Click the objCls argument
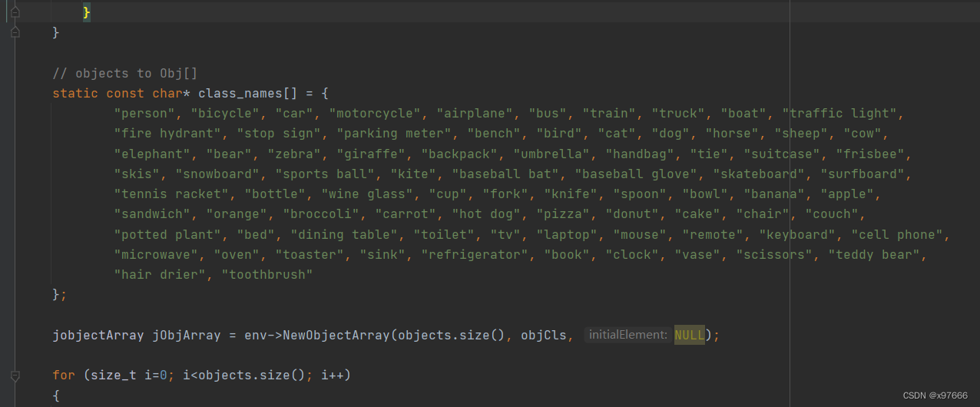The height and width of the screenshot is (407, 980). click(x=544, y=335)
